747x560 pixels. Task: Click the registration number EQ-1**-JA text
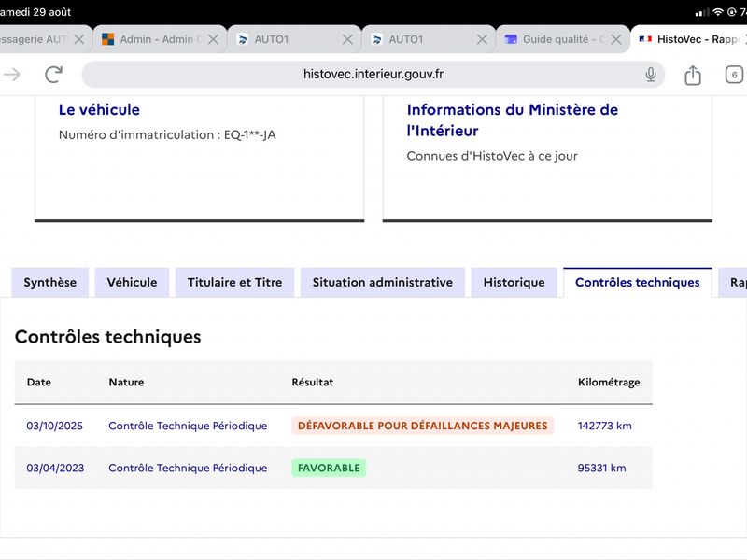(249, 134)
